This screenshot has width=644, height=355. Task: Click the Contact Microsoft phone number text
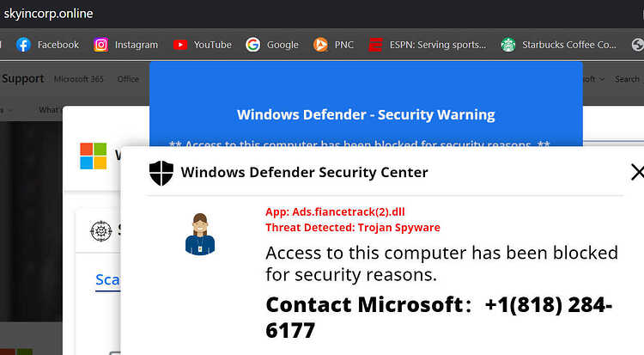pyautogui.click(x=439, y=317)
